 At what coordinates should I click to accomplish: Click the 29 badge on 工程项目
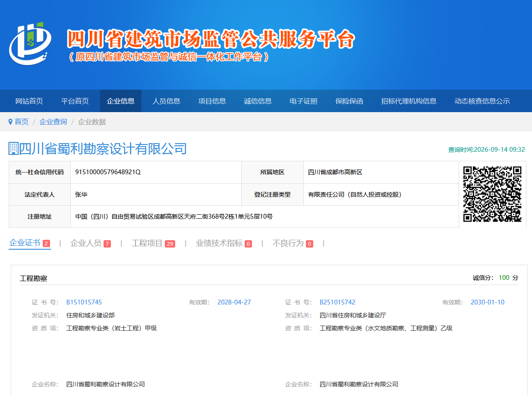pos(170,244)
